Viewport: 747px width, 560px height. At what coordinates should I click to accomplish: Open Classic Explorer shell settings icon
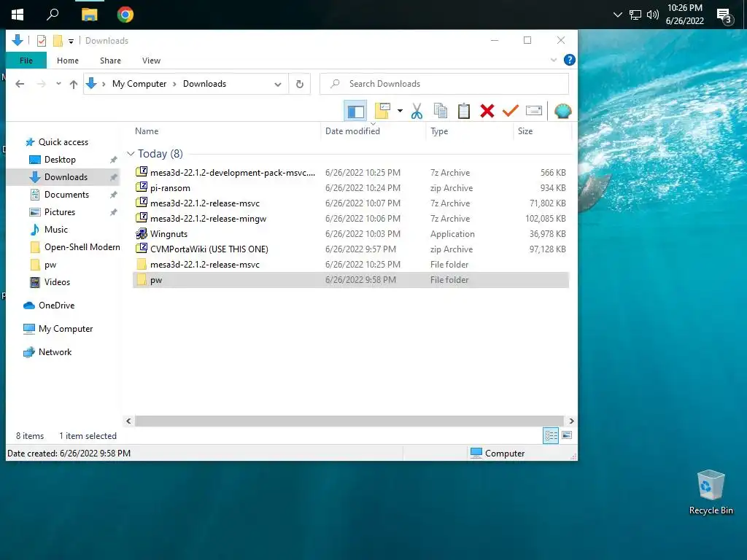[x=562, y=111]
